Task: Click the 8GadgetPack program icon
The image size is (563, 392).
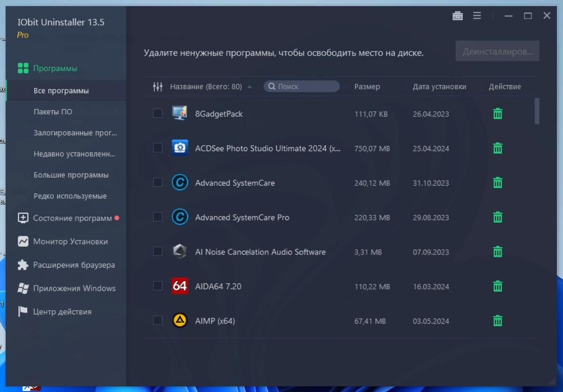Action: click(180, 113)
